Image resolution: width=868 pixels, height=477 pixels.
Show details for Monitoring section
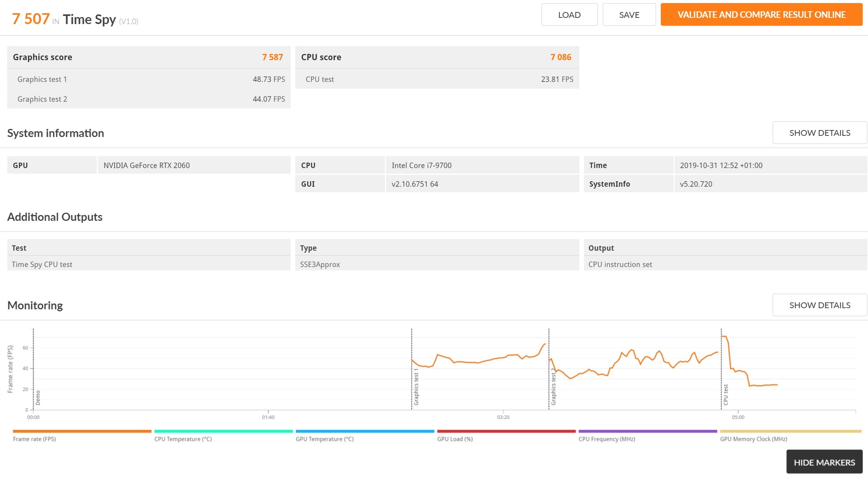click(x=819, y=305)
